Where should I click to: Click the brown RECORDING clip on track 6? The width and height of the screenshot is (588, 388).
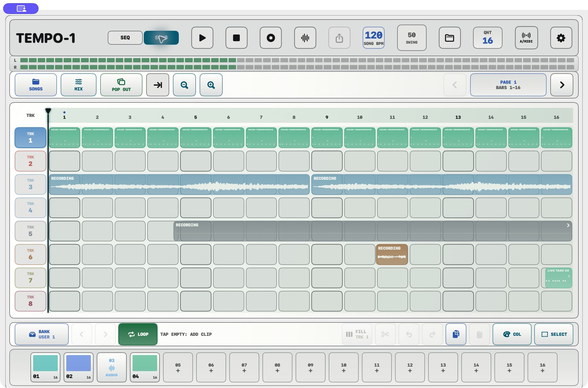(392, 254)
